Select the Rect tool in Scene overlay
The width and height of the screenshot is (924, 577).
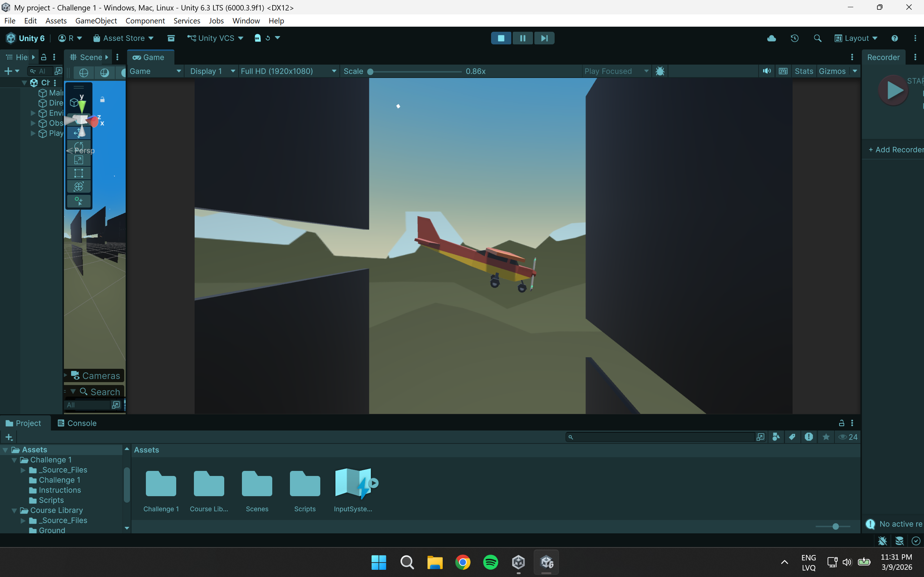(79, 173)
